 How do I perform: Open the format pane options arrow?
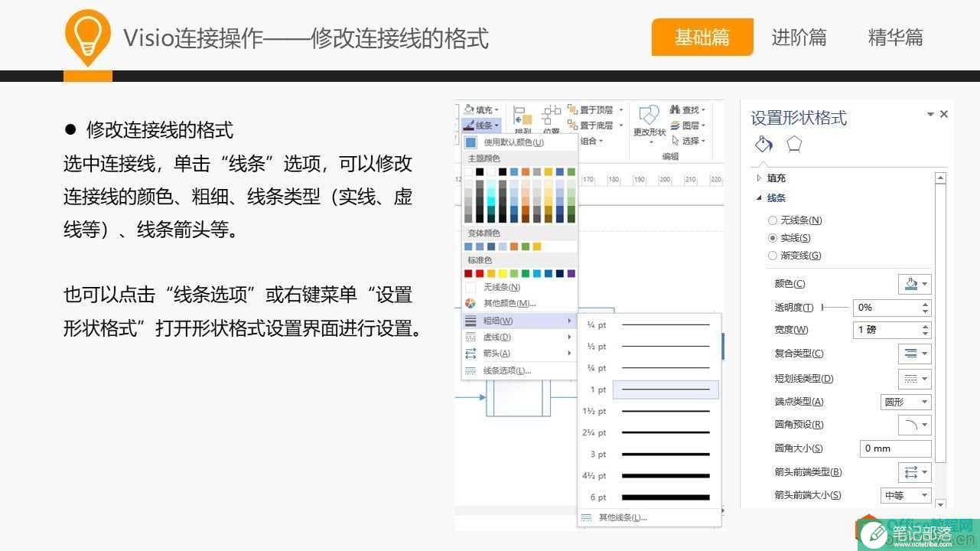[930, 114]
